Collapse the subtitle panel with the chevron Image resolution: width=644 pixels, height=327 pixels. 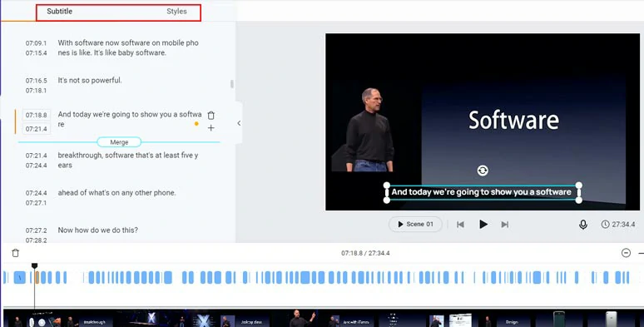pos(239,123)
